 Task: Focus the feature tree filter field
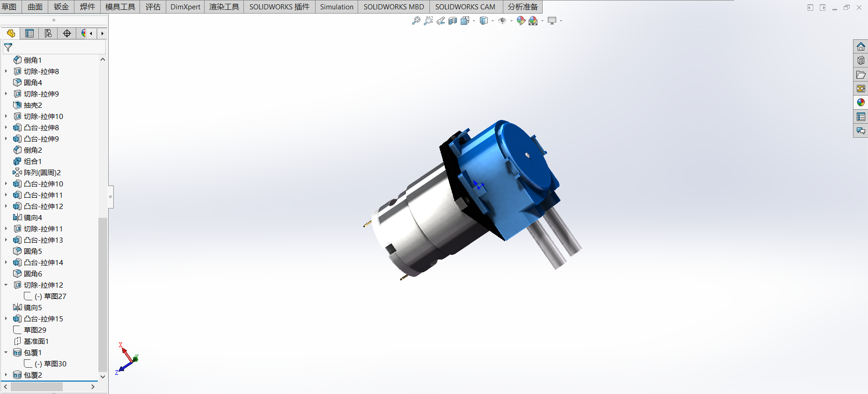54,47
